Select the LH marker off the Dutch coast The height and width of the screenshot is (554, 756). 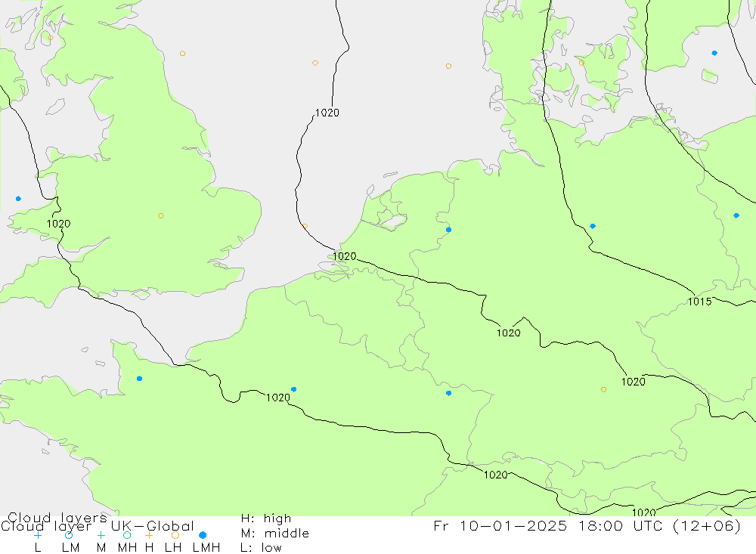305,226
